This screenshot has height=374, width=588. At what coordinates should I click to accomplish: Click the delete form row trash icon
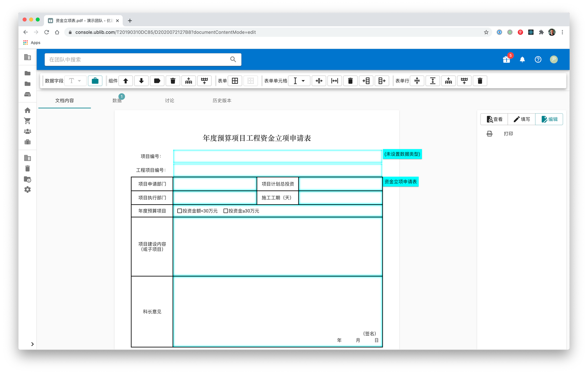click(x=480, y=81)
